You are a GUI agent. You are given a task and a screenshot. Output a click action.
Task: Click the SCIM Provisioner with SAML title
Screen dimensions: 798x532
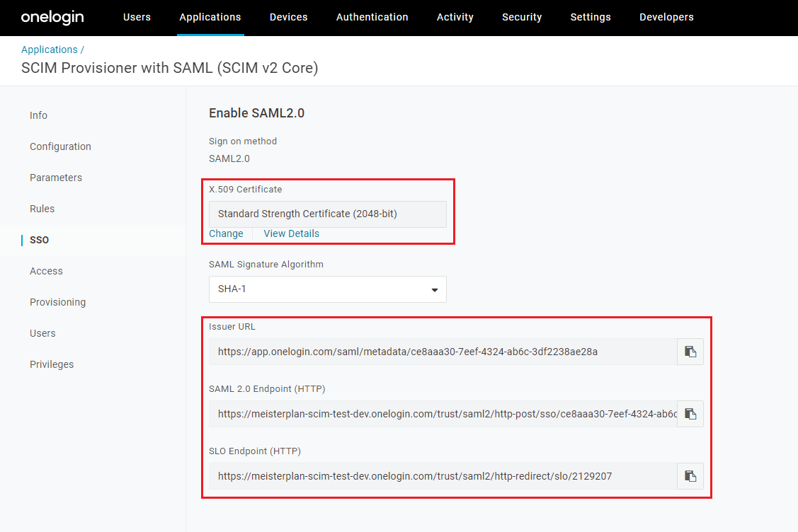tap(169, 68)
